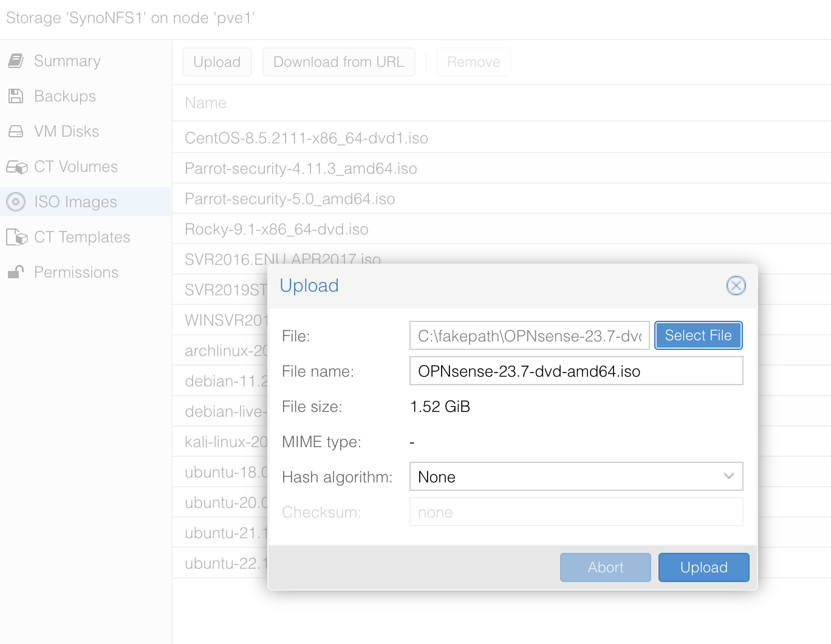Select the CentOS-8.5.2111 ISO row
Image resolution: width=831 pixels, height=644 pixels.
[x=306, y=138]
